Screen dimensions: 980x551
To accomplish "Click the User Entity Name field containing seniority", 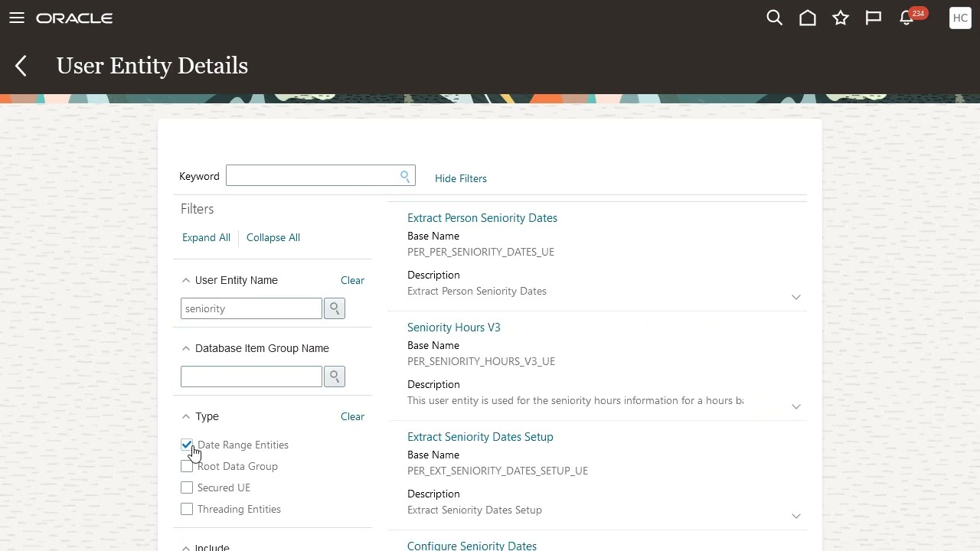I will coord(251,308).
